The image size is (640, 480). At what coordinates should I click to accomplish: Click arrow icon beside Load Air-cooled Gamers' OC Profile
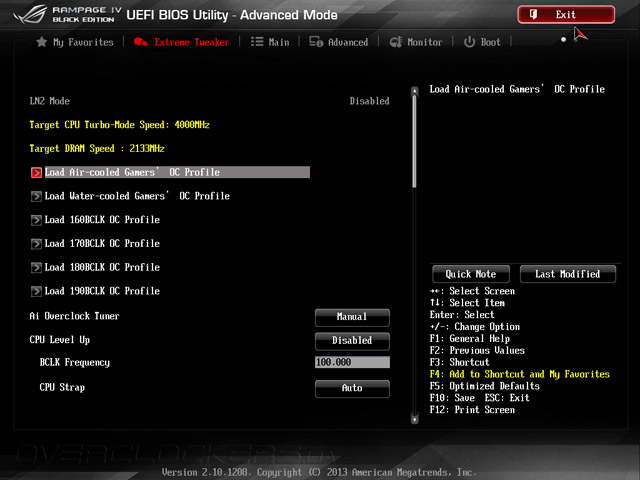click(36, 173)
